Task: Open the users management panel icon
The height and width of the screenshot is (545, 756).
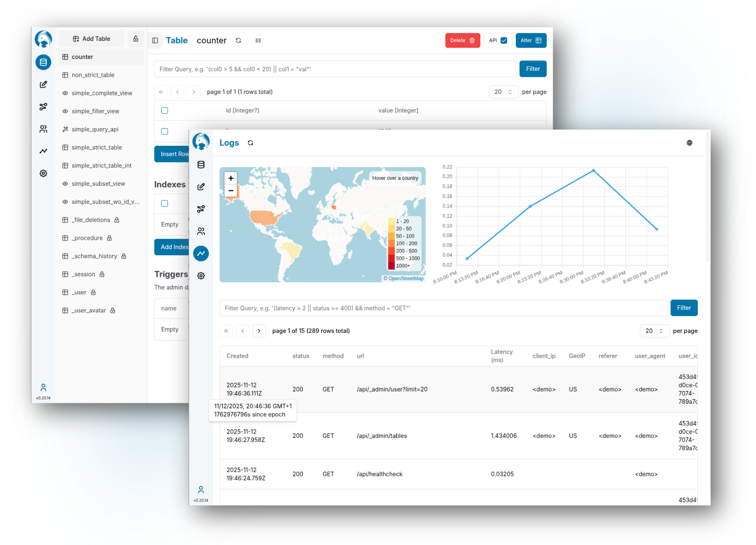Action: (43, 129)
